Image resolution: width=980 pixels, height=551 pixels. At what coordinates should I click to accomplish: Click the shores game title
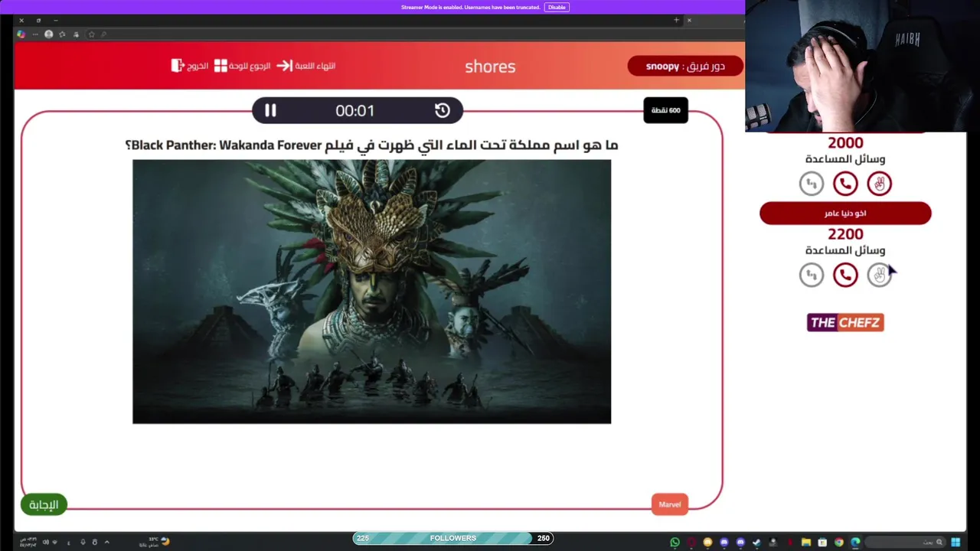click(x=490, y=67)
